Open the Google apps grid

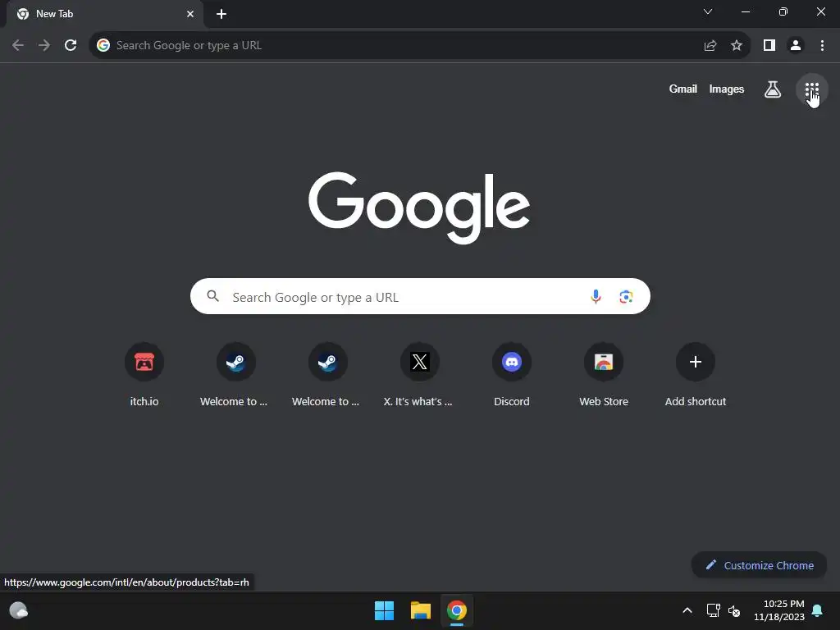pyautogui.click(x=811, y=89)
